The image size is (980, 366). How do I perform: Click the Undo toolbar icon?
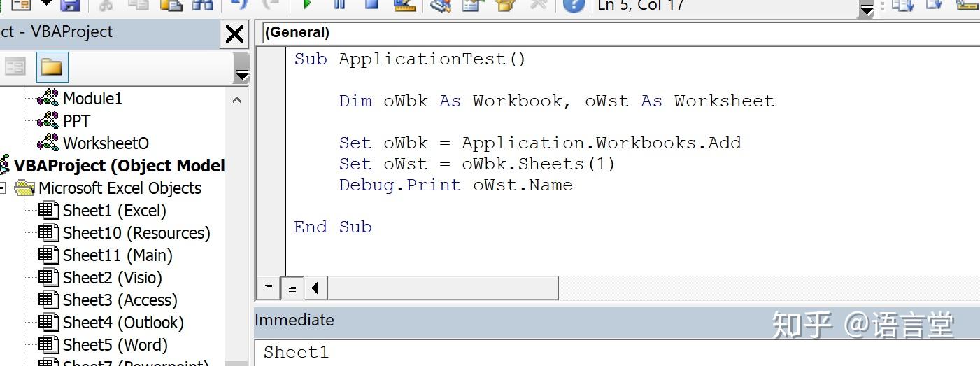point(239,5)
